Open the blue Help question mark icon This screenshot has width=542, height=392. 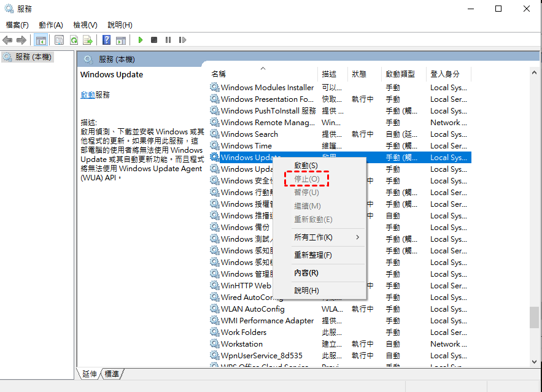106,40
